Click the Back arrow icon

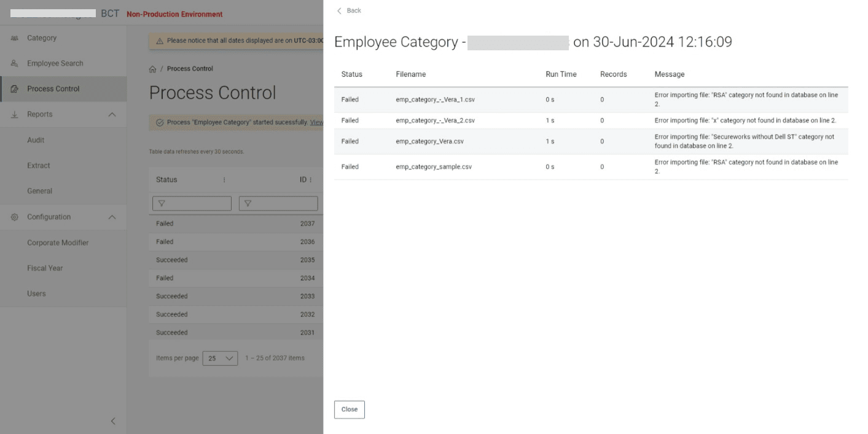click(x=339, y=11)
